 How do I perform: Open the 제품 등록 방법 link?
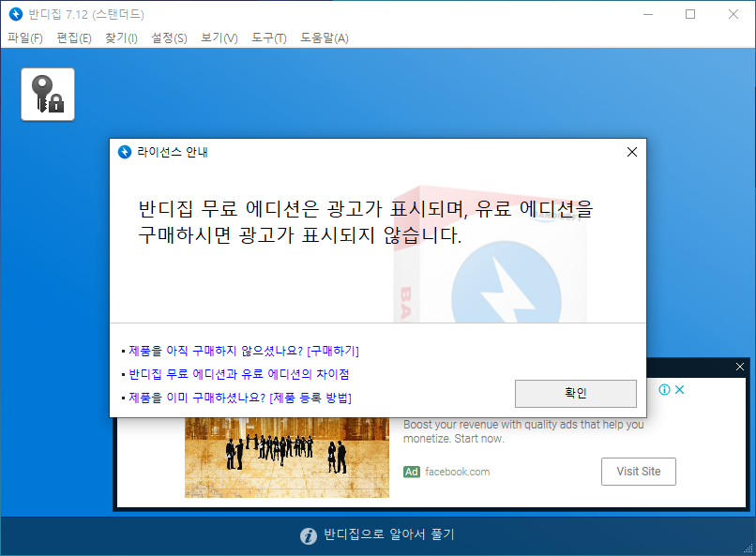[239, 398]
